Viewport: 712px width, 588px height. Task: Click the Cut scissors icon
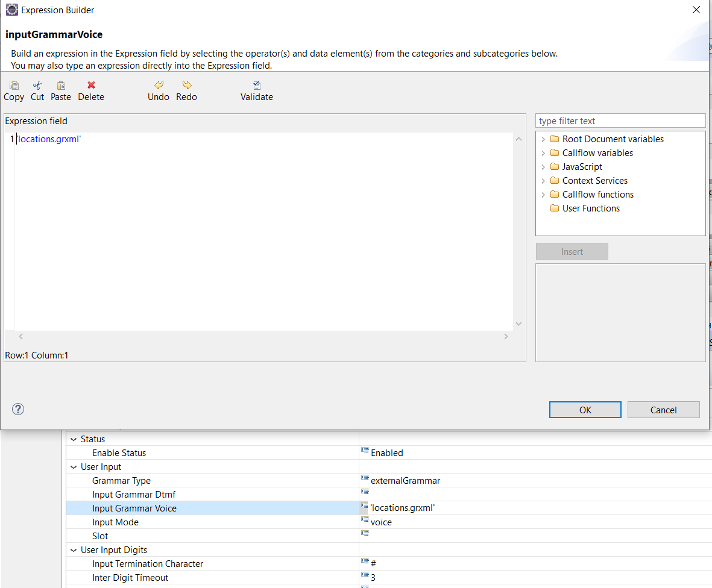37,86
